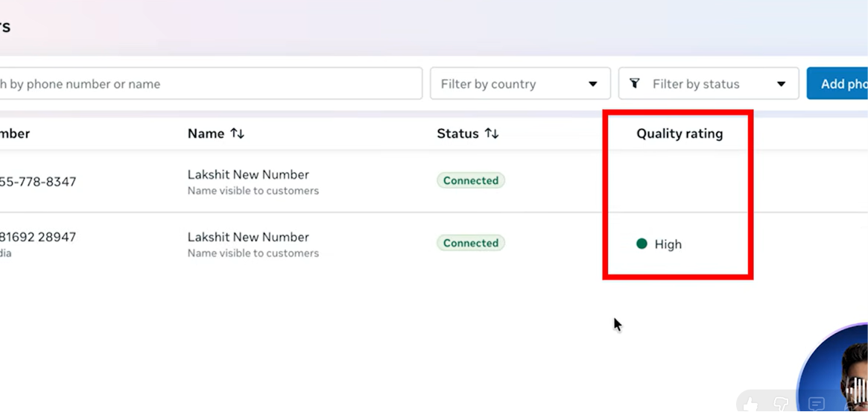Click the presenter webcam avatar bubble
The image size is (868, 412).
(833, 368)
